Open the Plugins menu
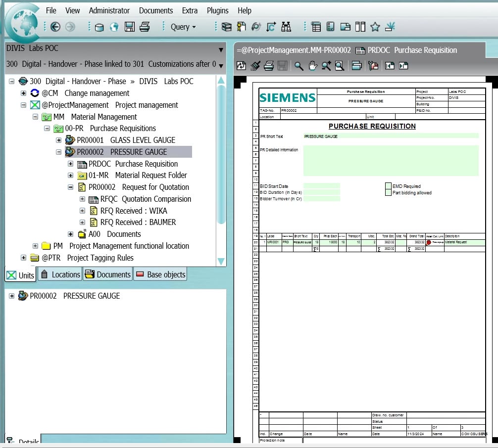498x448 pixels. click(x=217, y=10)
